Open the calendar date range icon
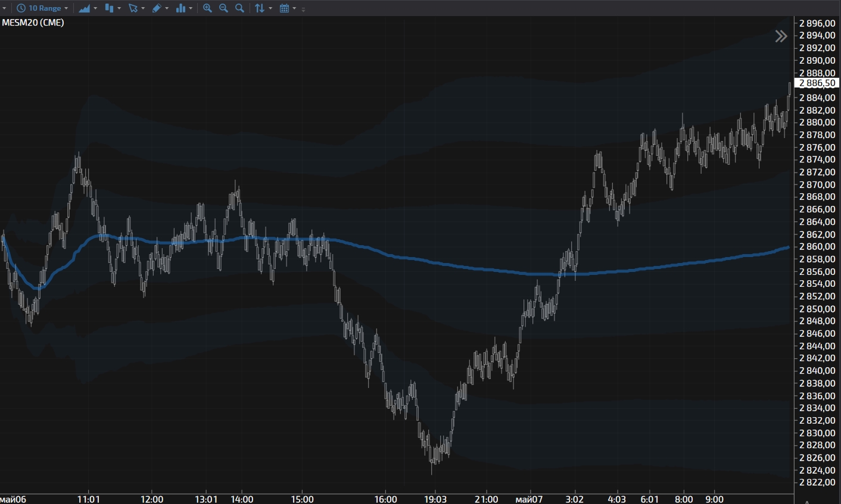 pyautogui.click(x=285, y=8)
